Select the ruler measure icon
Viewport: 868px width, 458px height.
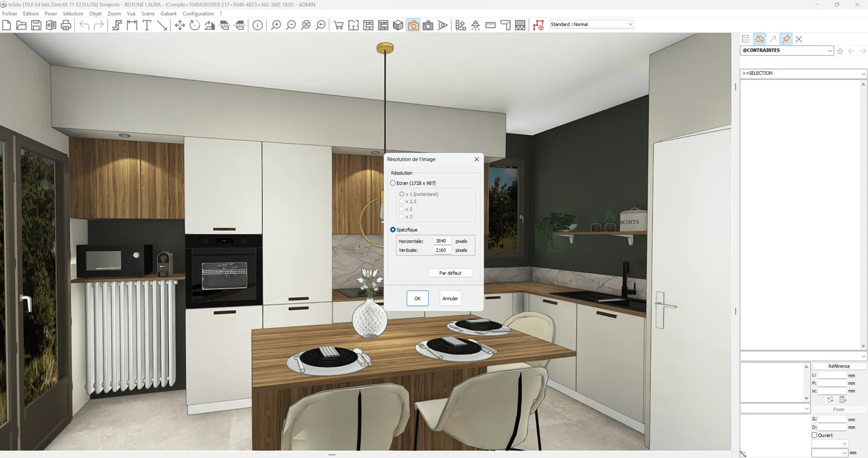click(490, 25)
